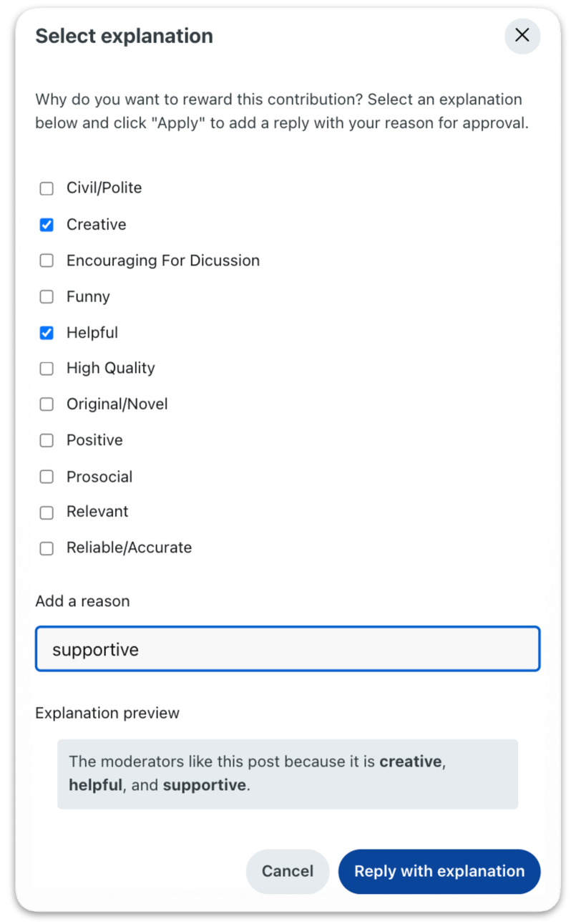Viewport: 571px width, 924px height.
Task: Enable Encouraging For Dicussion option
Action: pos(47,261)
